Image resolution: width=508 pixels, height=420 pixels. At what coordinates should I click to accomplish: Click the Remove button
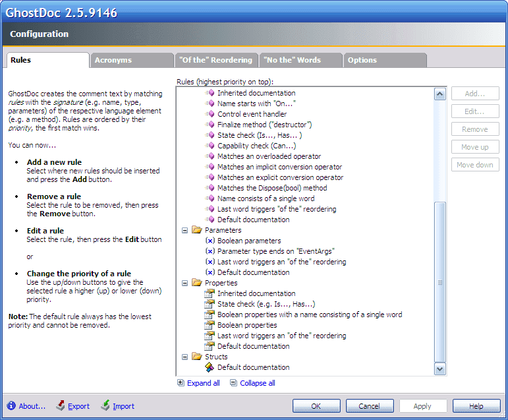point(475,129)
